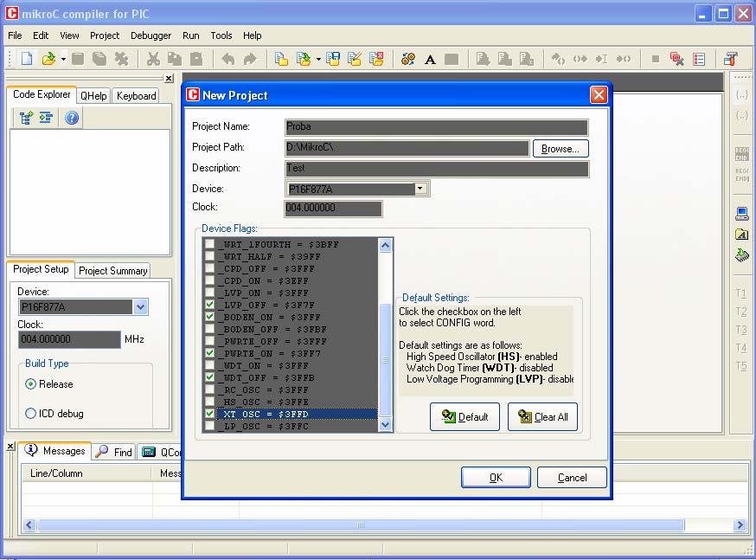This screenshot has width=756, height=560.
Task: Click the Code Explorer collapse list icon
Action: (47, 118)
